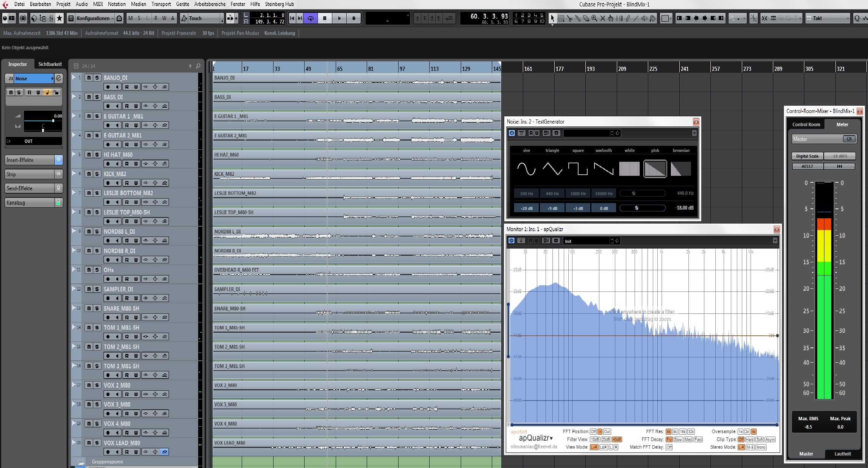Select sine waveform in TestGenerator
Image resolution: width=868 pixels, height=468 pixels.
click(x=527, y=169)
